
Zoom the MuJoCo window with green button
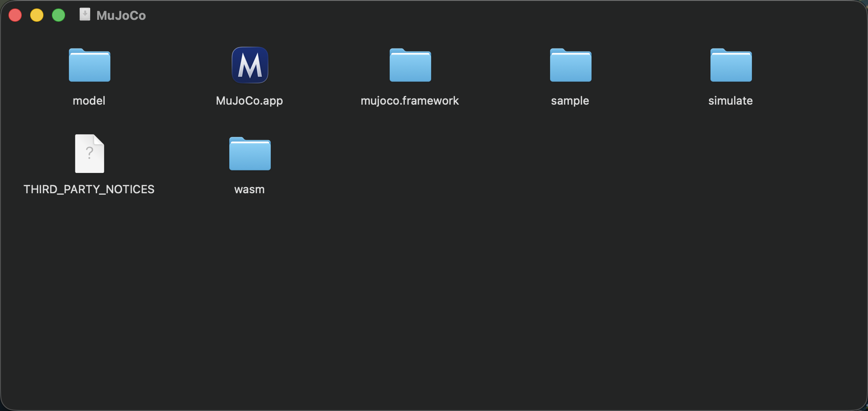pos(58,15)
